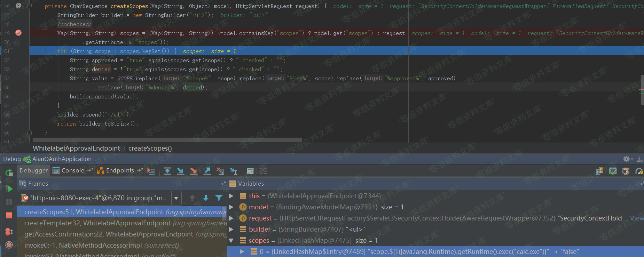Toggle the breakpoint on line 49
Screen dimensions: 644x257
[18, 33]
